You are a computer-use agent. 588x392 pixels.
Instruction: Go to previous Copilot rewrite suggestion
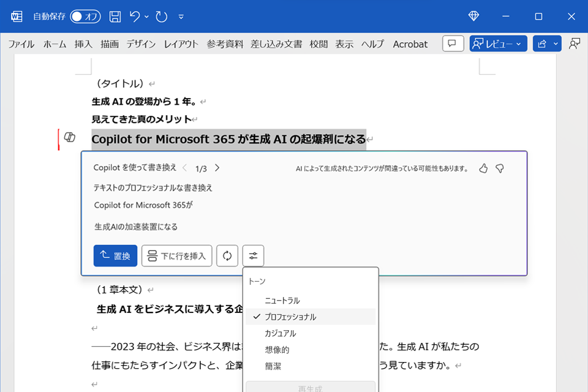tap(184, 168)
